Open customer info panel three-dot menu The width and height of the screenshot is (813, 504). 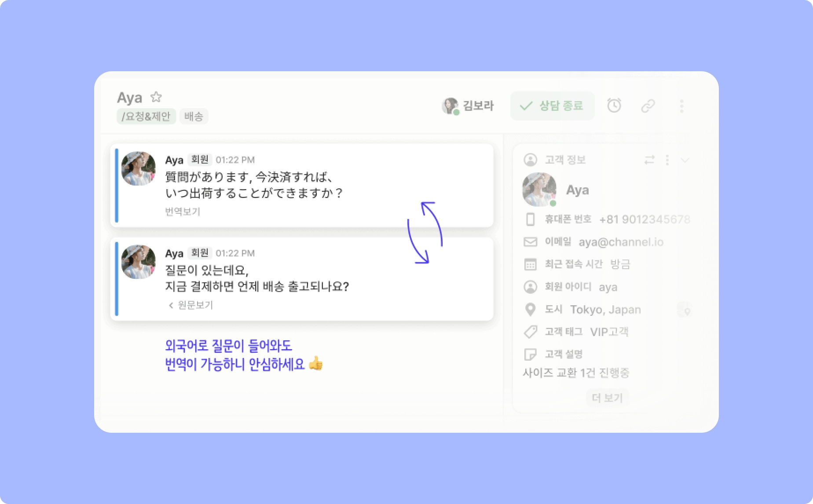pyautogui.click(x=667, y=160)
